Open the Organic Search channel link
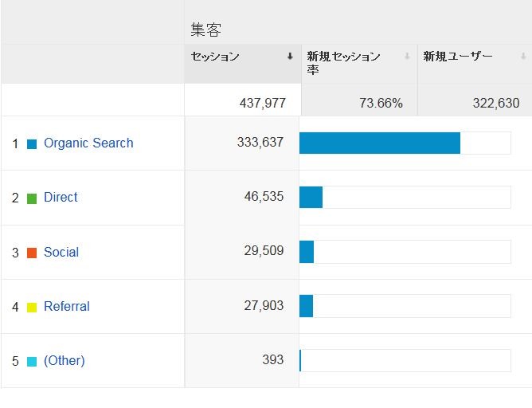Image resolution: width=532 pixels, height=408 pixels. pos(88,143)
